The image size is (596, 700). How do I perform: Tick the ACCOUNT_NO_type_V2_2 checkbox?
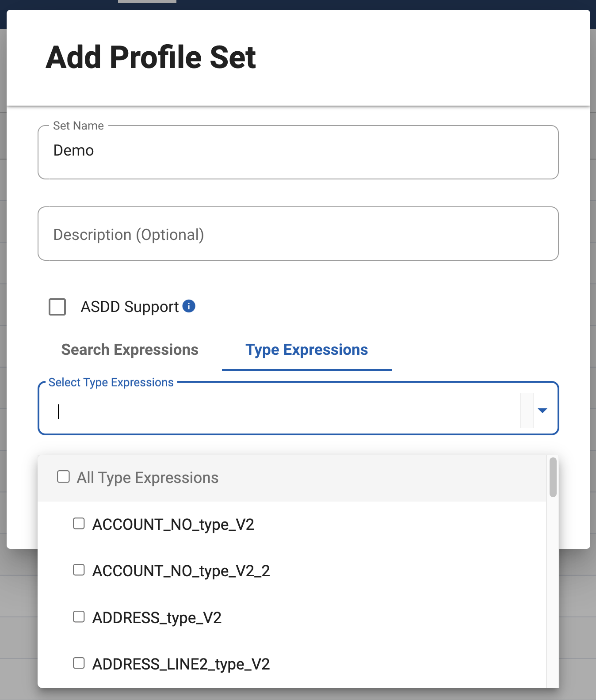[x=79, y=570]
